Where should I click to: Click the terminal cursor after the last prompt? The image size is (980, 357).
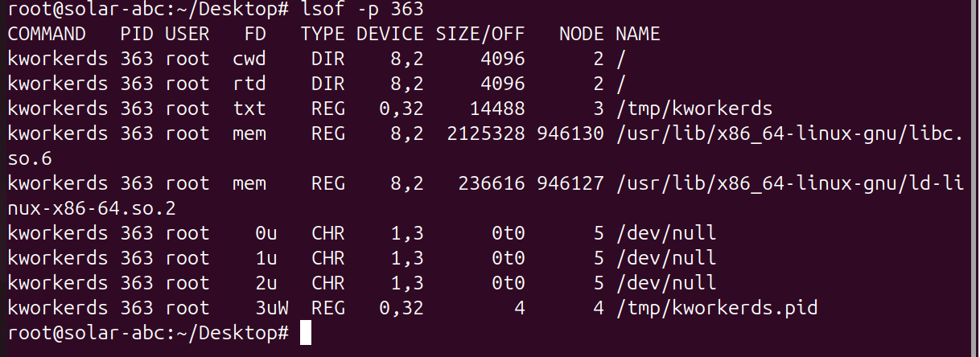[x=306, y=334]
